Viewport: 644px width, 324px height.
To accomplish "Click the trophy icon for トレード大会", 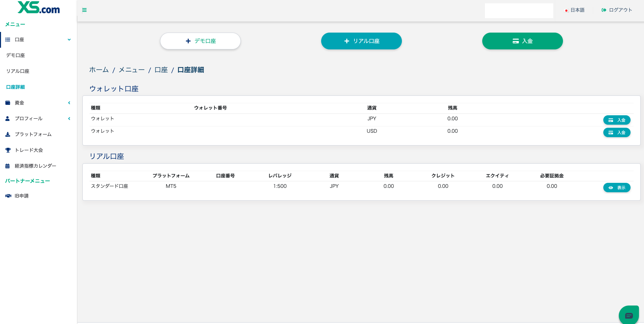I will [x=8, y=150].
